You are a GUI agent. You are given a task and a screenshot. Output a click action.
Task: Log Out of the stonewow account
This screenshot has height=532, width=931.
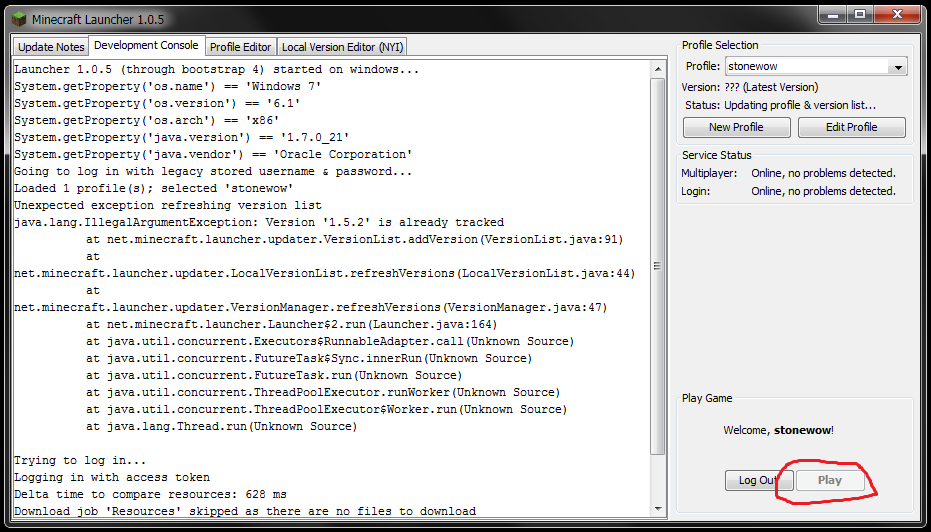757,480
